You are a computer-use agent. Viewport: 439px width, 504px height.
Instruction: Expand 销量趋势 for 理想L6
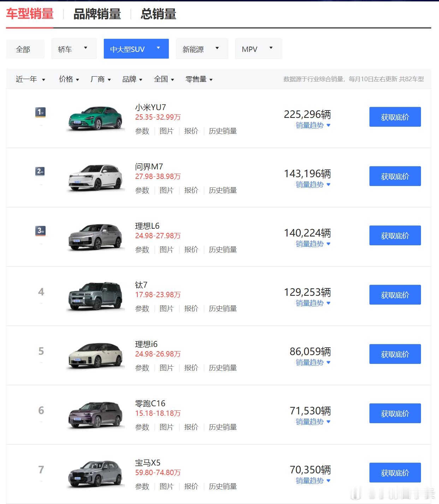coord(313,244)
